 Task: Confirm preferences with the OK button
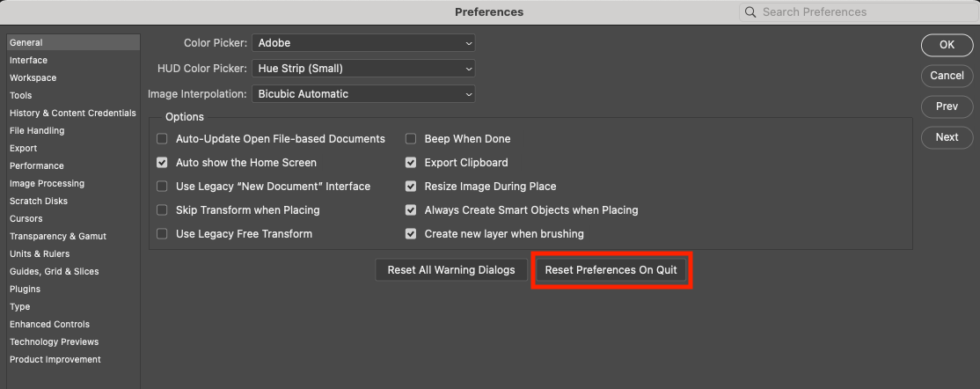pos(947,45)
